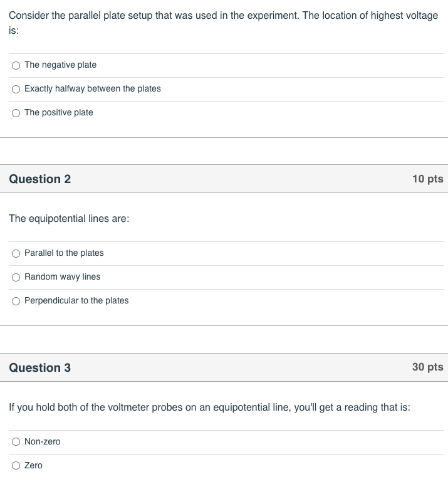The width and height of the screenshot is (448, 484).
Task: Click the 'Exactly halfway between the plates' label text
Action: [x=93, y=88]
